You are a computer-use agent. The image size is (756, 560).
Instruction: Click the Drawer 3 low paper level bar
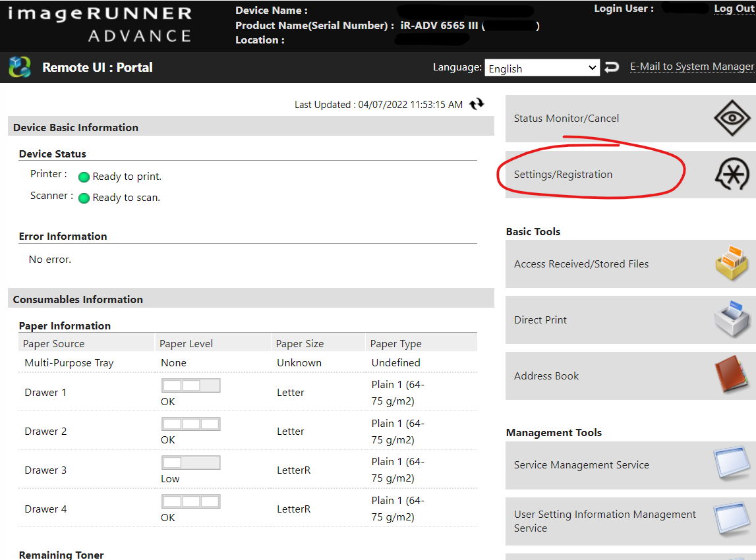point(190,462)
